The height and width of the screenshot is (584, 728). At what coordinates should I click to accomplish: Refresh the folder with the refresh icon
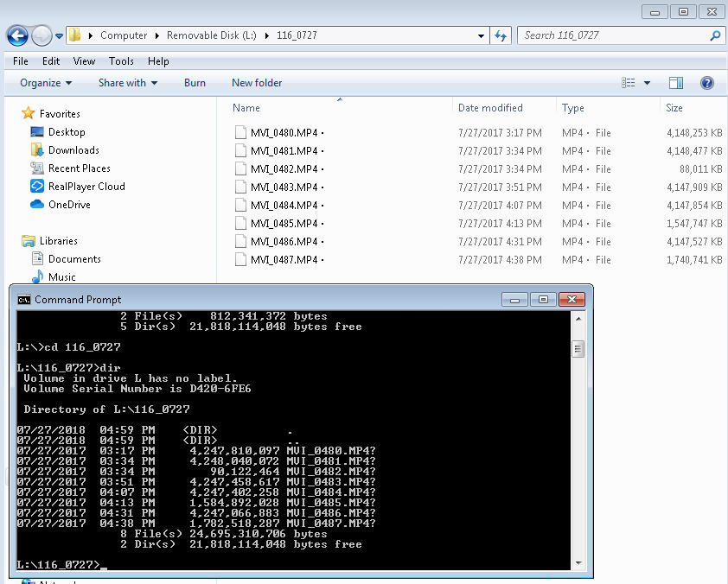[x=501, y=35]
